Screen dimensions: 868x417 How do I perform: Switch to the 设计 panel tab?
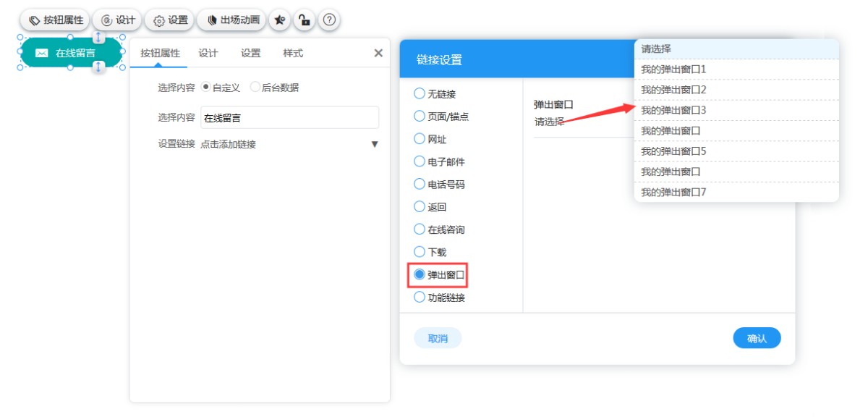coord(208,53)
